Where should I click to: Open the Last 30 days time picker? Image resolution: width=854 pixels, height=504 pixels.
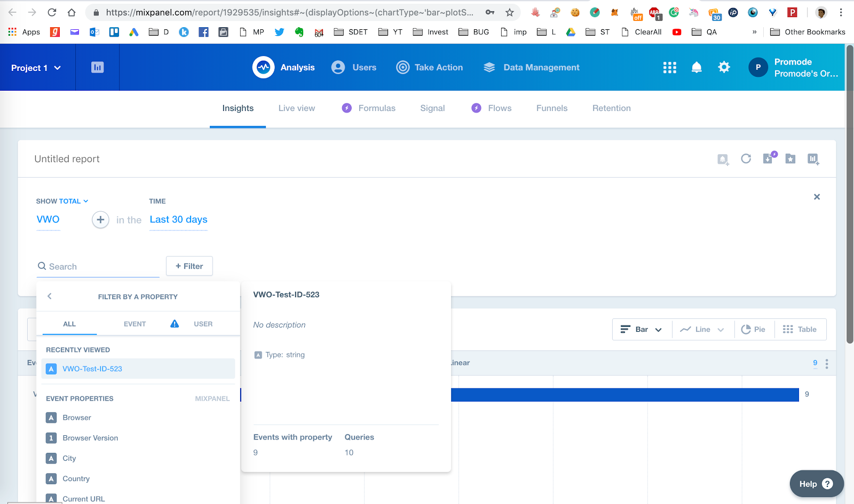click(x=178, y=220)
